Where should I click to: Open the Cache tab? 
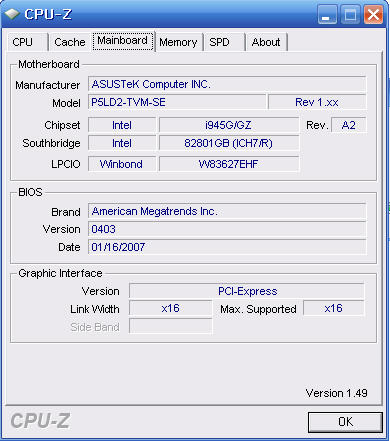pos(70,42)
